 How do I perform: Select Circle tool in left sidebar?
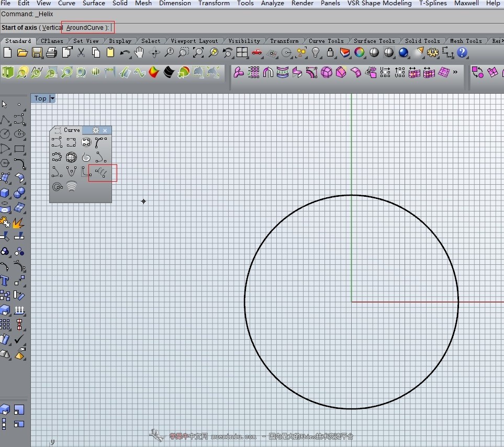tap(5, 134)
